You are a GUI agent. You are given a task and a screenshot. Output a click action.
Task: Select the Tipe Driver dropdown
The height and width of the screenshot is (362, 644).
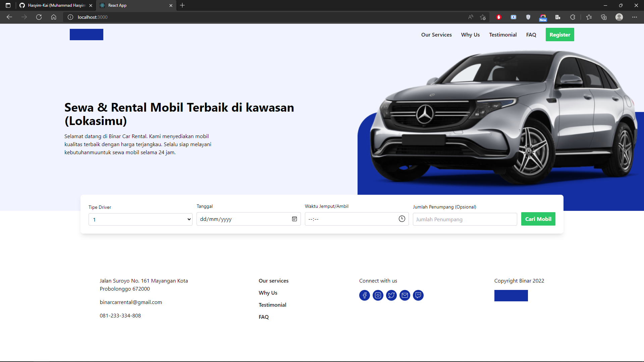tap(140, 219)
